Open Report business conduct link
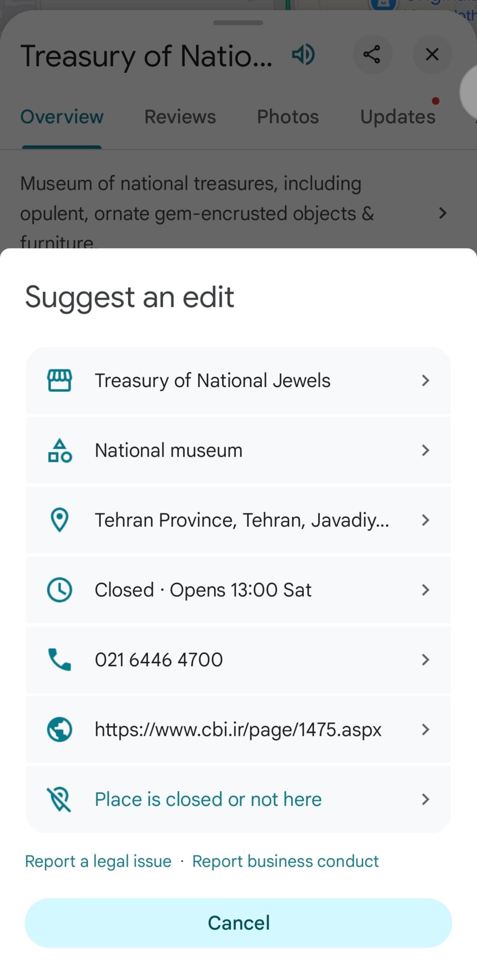477x980 pixels. click(x=285, y=861)
